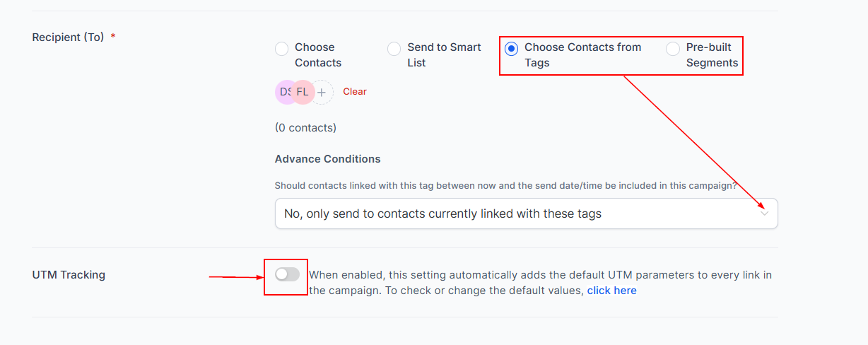Viewport: 868px width, 345px height.
Task: Add another tag with the plus icon
Action: click(322, 92)
